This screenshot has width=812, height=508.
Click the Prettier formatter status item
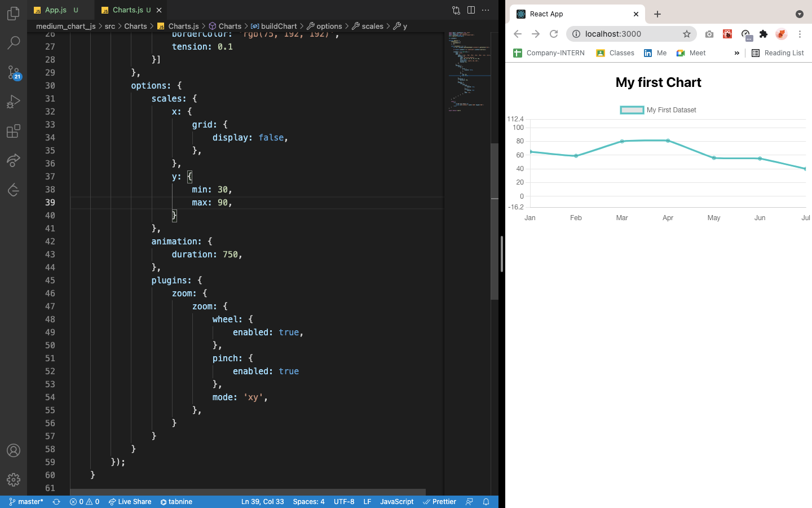point(440,502)
